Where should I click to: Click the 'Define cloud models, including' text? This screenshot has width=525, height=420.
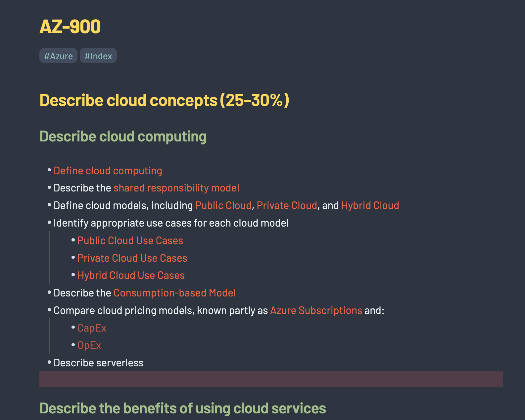pyautogui.click(x=123, y=205)
